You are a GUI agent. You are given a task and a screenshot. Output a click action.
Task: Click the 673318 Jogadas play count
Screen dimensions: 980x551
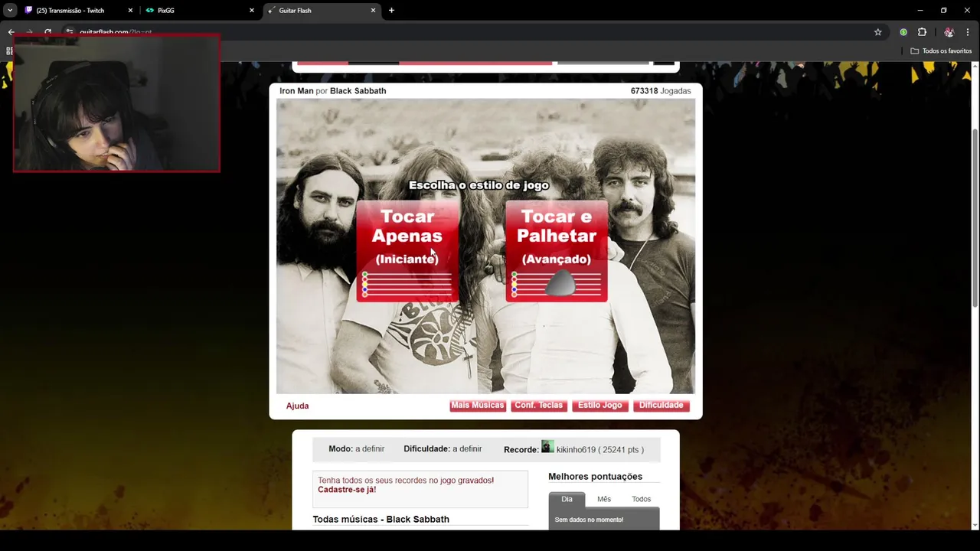(661, 91)
